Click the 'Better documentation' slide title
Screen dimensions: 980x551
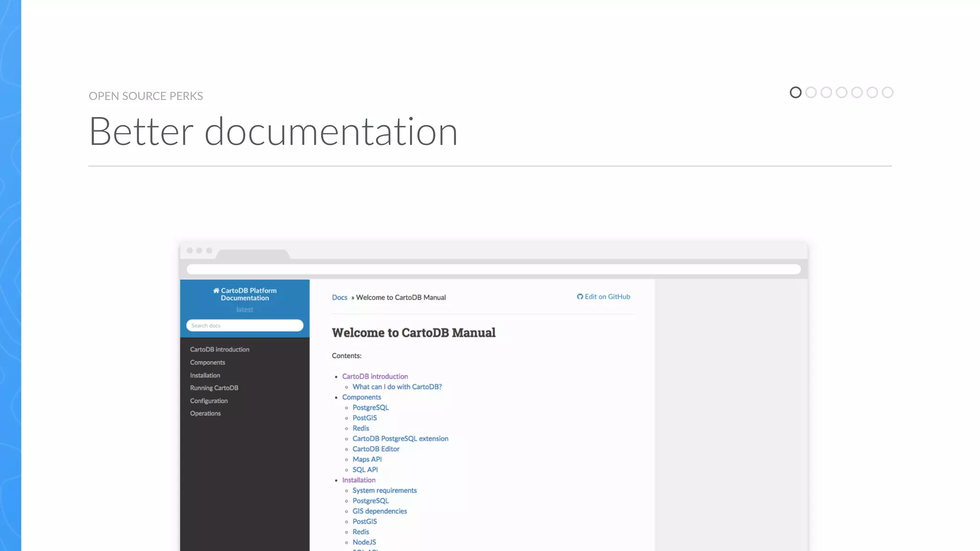pos(273,131)
